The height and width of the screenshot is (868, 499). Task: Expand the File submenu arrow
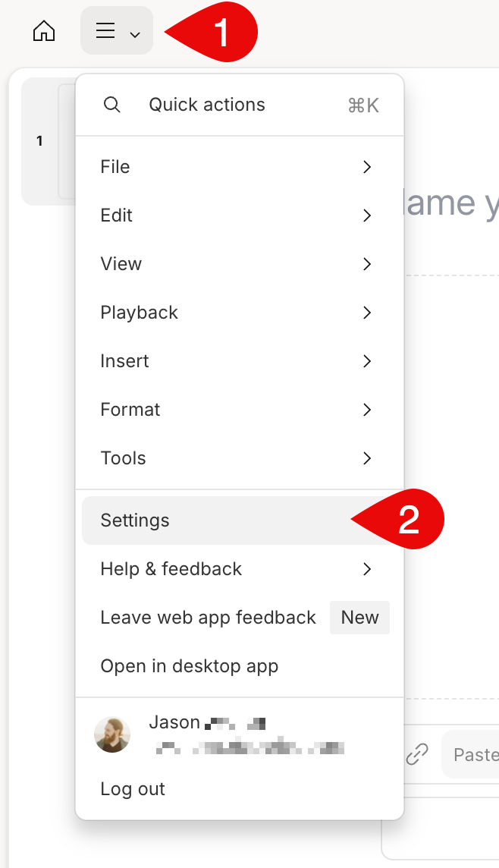pyautogui.click(x=367, y=167)
